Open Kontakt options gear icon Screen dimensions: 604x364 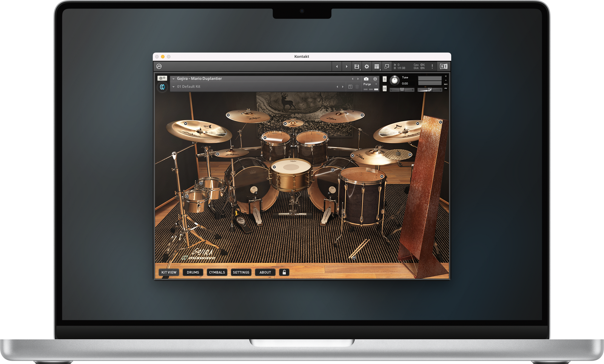pyautogui.click(x=367, y=66)
